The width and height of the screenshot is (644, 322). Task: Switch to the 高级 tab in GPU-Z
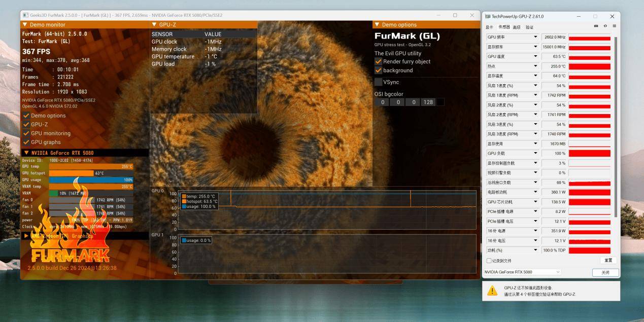(x=517, y=27)
